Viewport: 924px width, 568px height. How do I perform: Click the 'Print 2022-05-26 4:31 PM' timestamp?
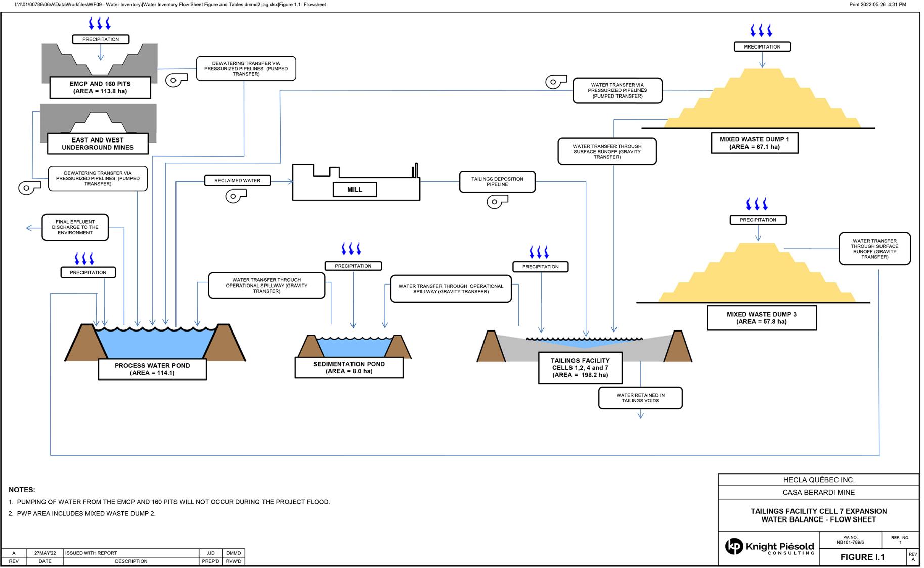click(877, 4)
